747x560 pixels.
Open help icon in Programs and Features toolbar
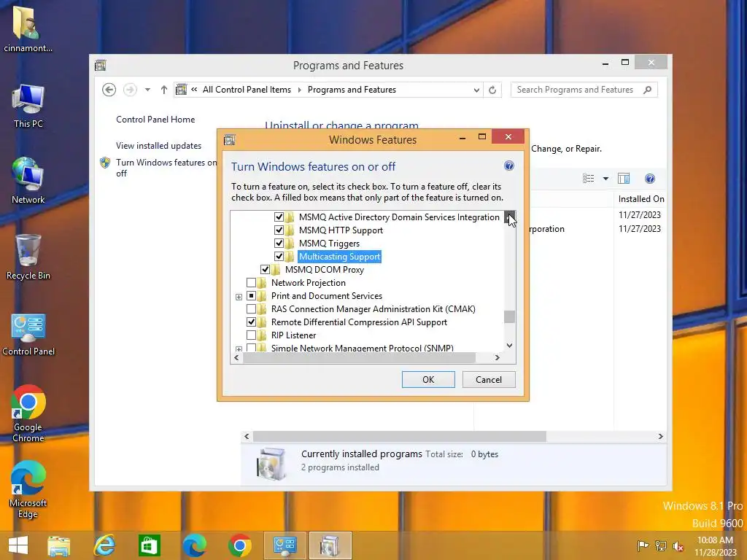pos(650,179)
